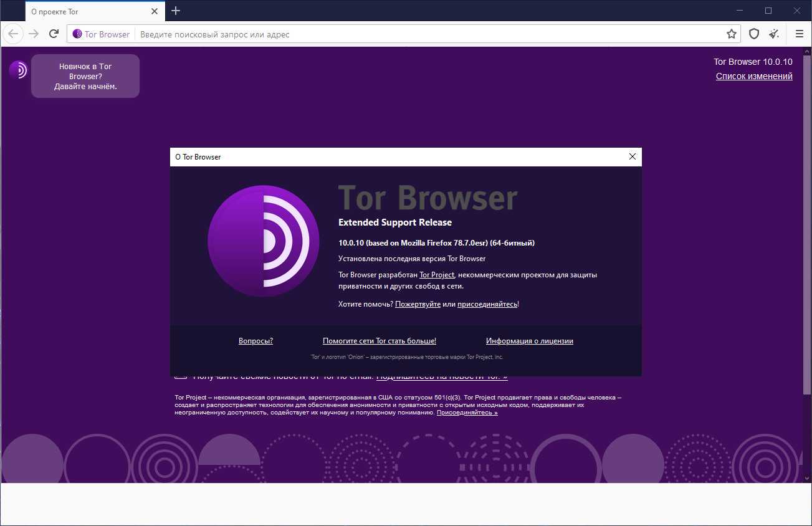Click the 'Присоединяйтесь »' link on page
The height and width of the screenshot is (526, 812).
point(467,413)
